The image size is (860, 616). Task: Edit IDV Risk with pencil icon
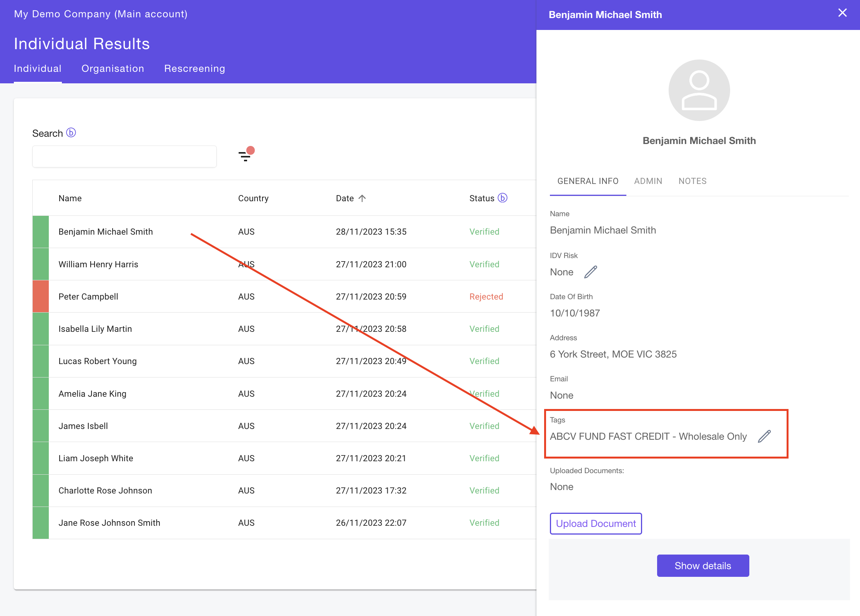pos(591,272)
